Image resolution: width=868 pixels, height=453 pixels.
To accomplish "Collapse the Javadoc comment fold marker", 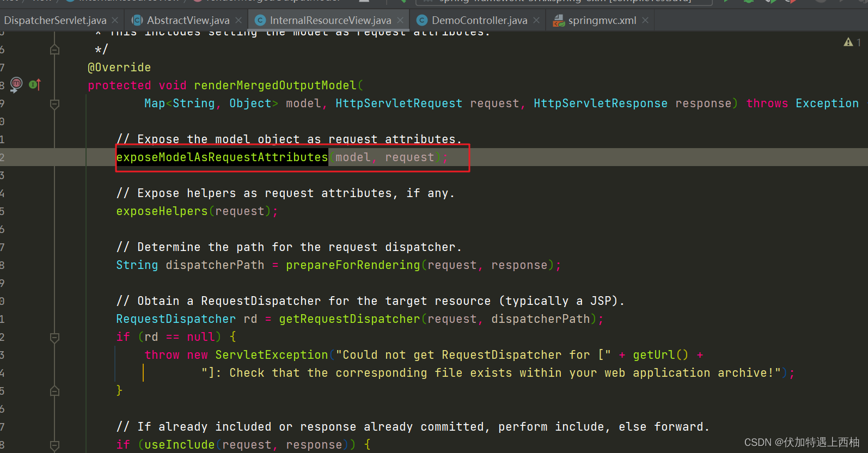I will [x=54, y=50].
